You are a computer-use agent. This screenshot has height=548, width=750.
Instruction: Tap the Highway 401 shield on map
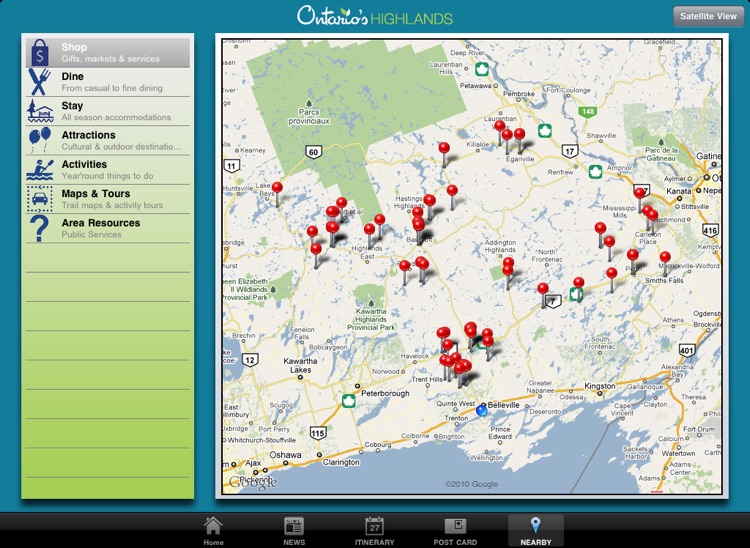click(687, 351)
